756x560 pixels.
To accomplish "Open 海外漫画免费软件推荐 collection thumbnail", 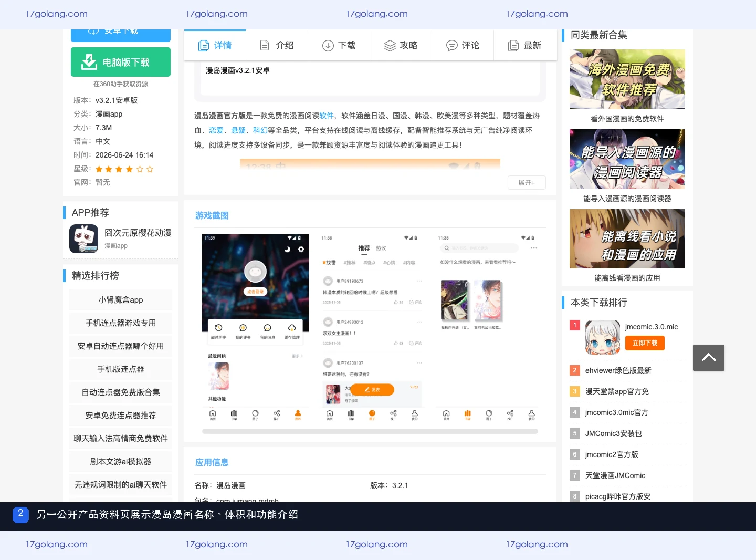I will [x=627, y=79].
